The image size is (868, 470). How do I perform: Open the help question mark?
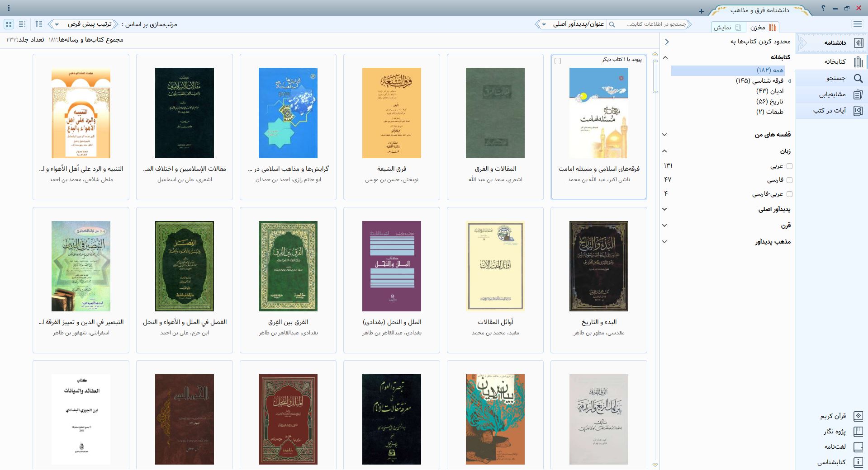(824, 8)
